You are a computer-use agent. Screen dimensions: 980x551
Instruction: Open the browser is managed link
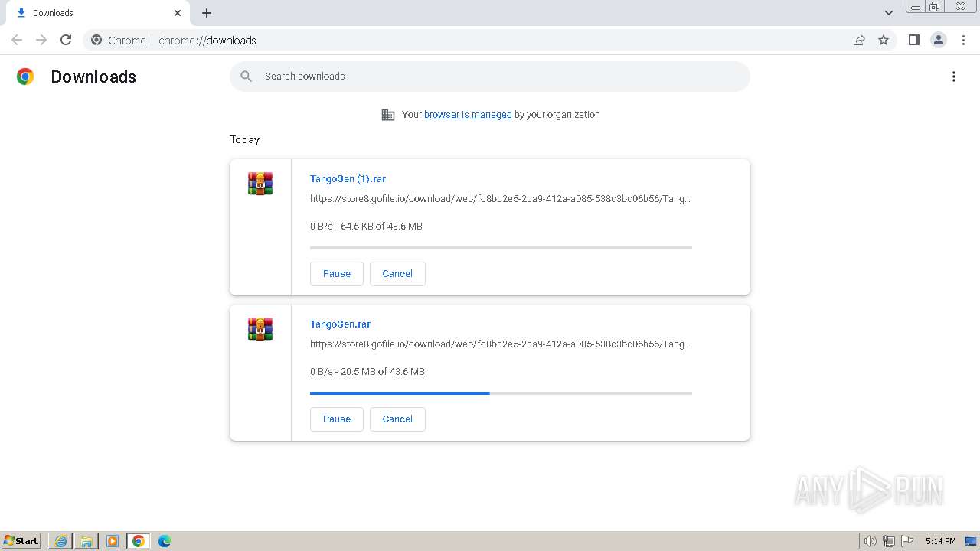[468, 115]
